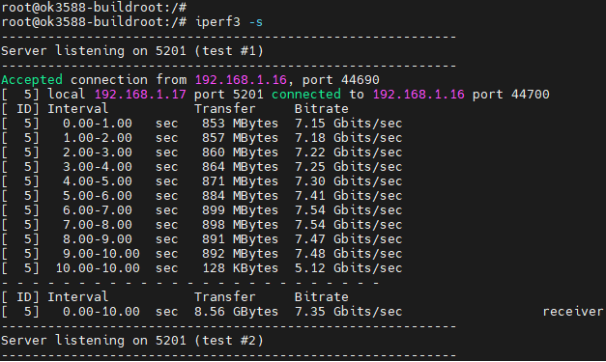
Task: Select 'Server listening on 5201 (test #2)' line
Action: coord(132,340)
